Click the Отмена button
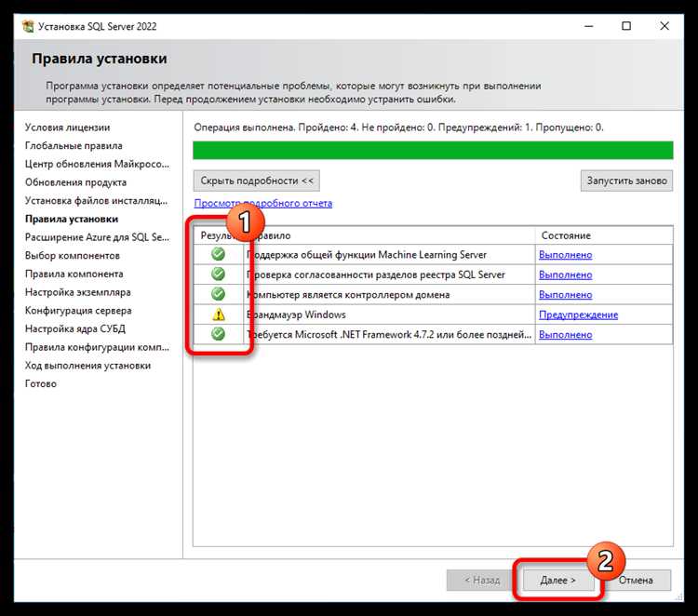This screenshot has height=616, width=698. [x=636, y=581]
